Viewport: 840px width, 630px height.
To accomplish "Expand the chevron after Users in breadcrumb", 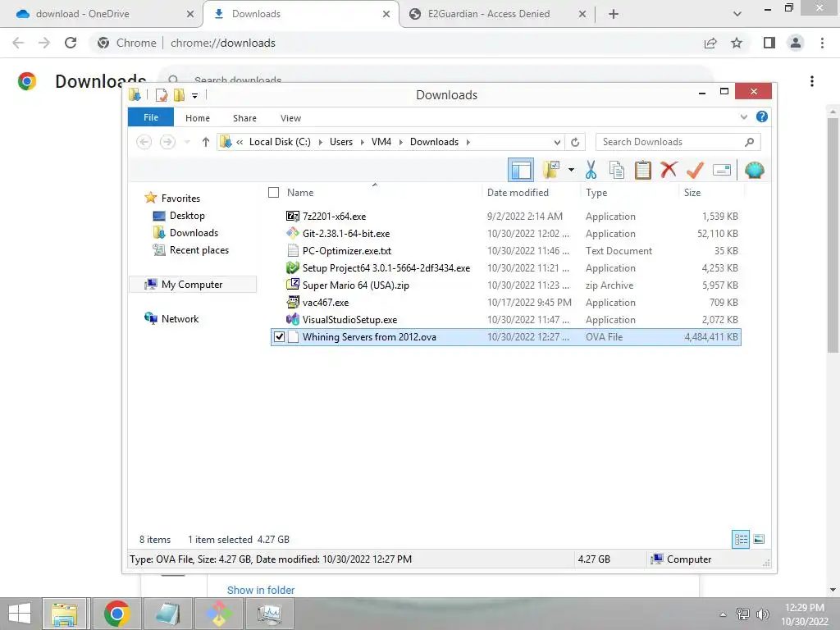I will pos(362,142).
